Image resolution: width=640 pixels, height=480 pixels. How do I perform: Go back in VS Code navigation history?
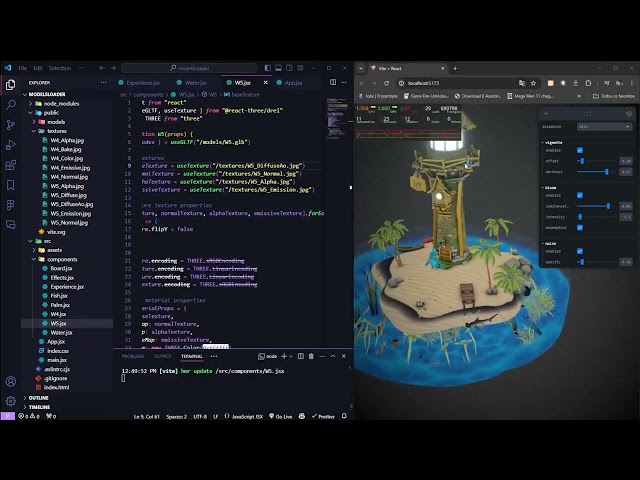point(102,68)
